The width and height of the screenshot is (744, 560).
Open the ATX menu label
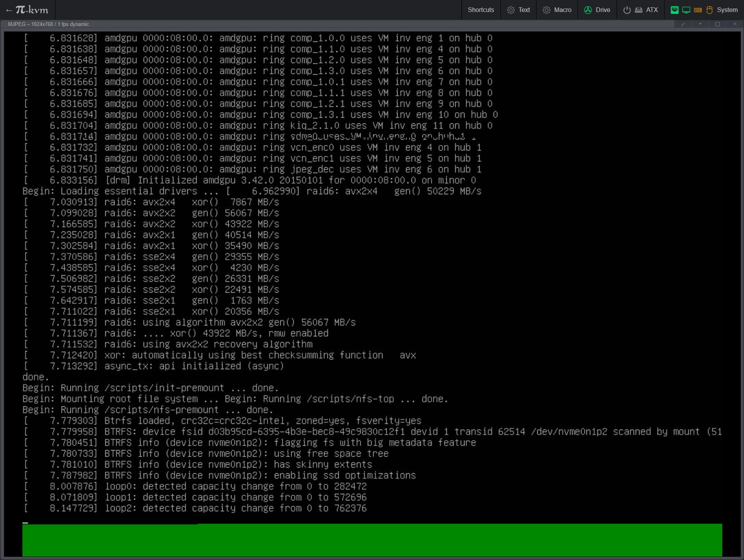(652, 10)
